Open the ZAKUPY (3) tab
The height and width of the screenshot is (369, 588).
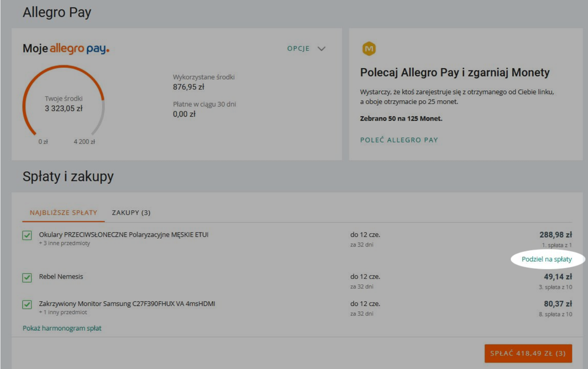131,212
